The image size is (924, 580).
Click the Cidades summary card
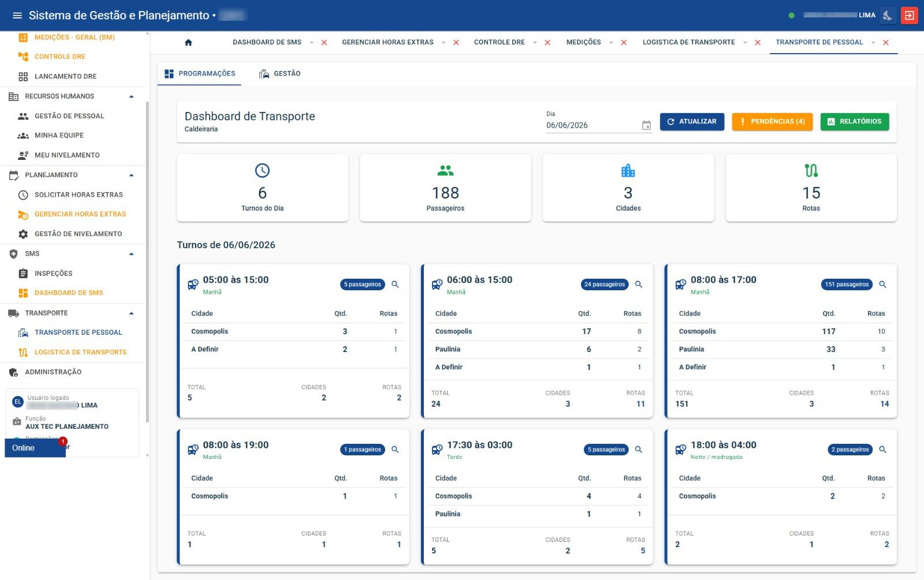[x=628, y=188]
